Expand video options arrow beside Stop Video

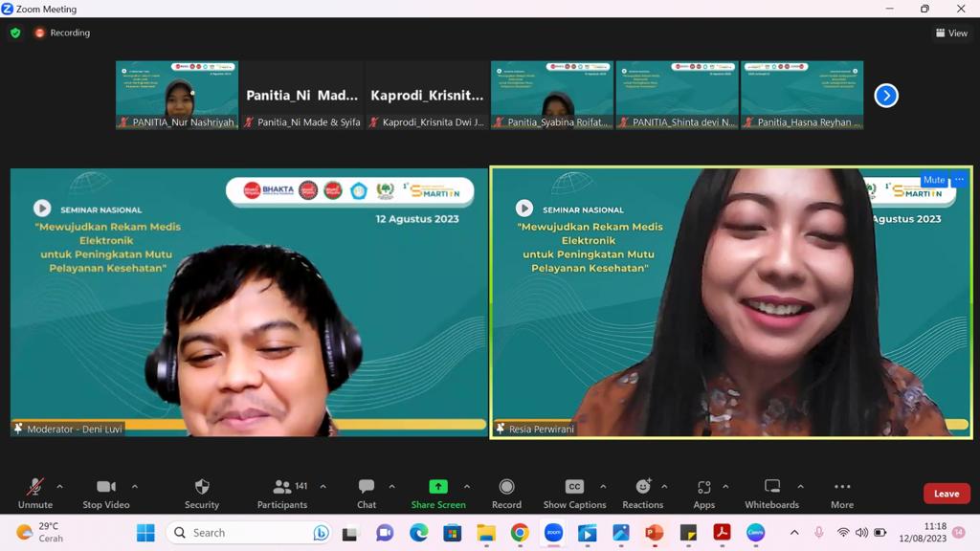[135, 486]
